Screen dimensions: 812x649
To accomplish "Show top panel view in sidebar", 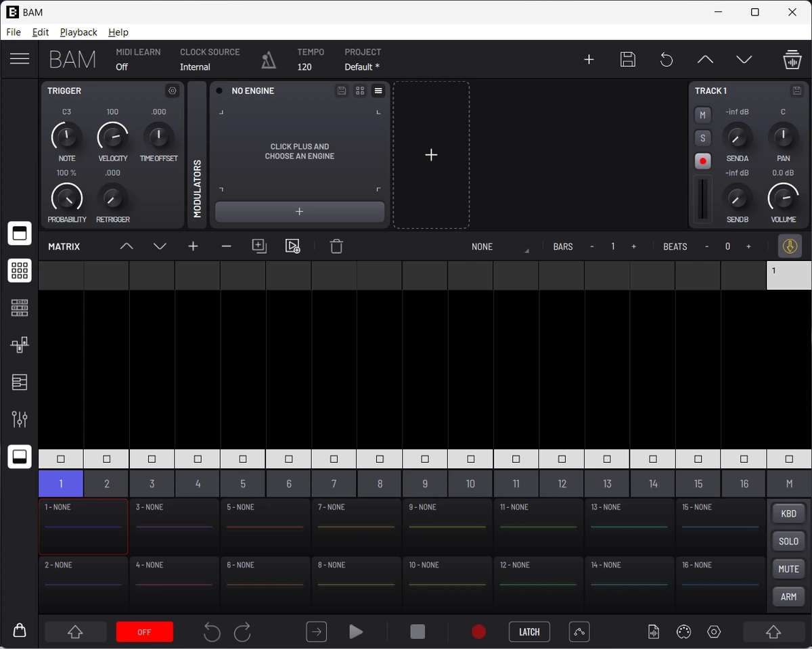I will pos(20,233).
